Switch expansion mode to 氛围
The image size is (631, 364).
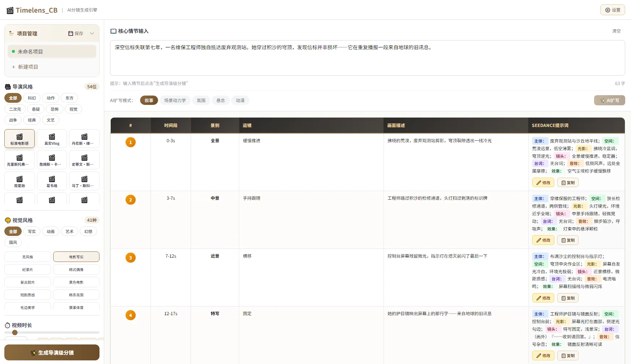[x=201, y=101]
